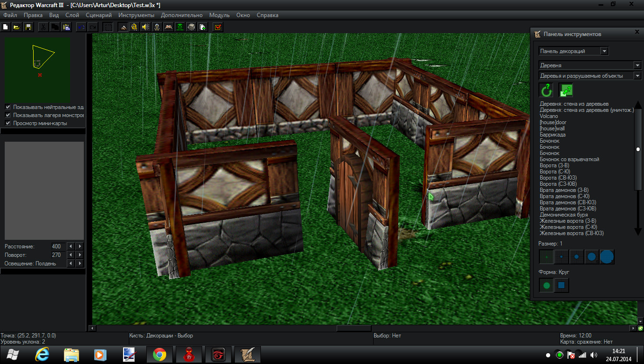Step Освещение lighting to previous setting
644x364 pixels.
pyautogui.click(x=71, y=264)
